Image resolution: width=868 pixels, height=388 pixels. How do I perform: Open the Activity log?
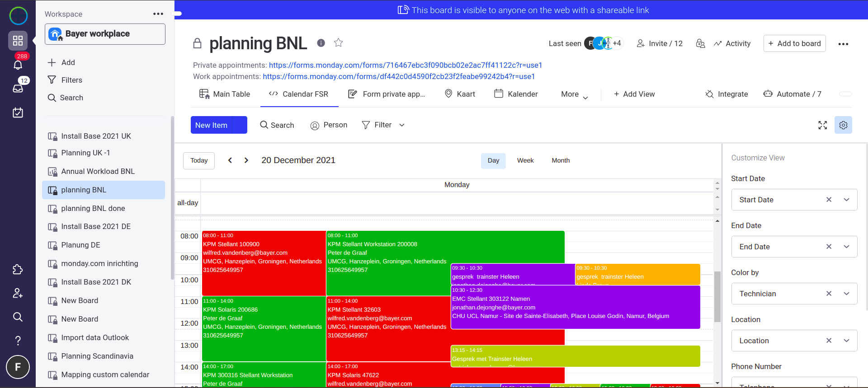732,43
